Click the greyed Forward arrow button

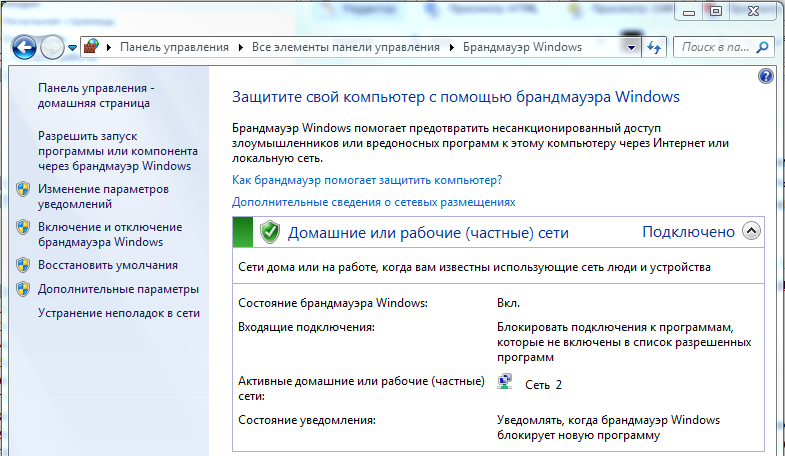coord(52,48)
